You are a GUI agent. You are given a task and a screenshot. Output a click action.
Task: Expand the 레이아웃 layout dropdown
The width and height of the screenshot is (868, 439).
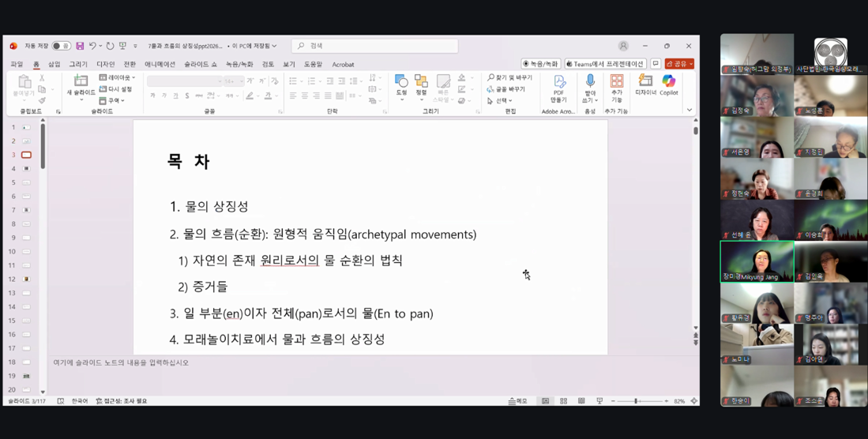pos(118,77)
